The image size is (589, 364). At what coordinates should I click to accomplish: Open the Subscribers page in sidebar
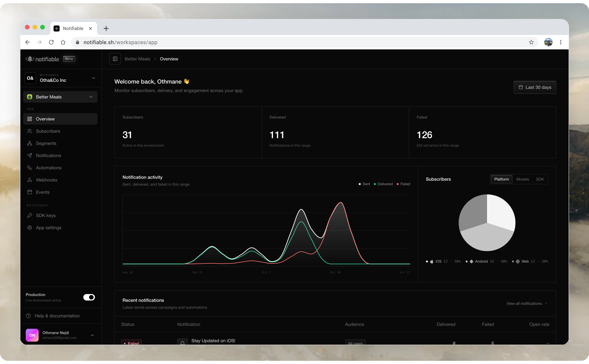pos(60,131)
